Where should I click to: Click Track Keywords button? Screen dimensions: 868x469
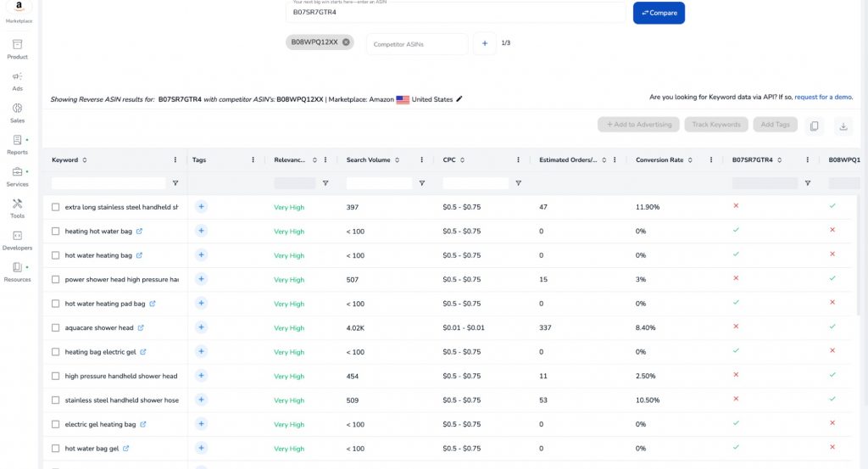click(715, 125)
